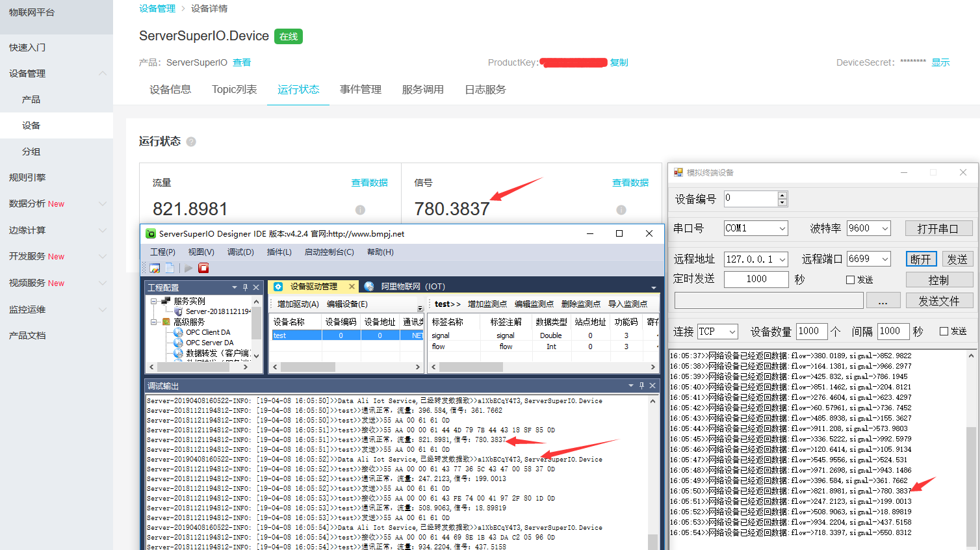Image resolution: width=980 pixels, height=550 pixels.
Task: Open the 工程(P) menu
Action: 162,252
